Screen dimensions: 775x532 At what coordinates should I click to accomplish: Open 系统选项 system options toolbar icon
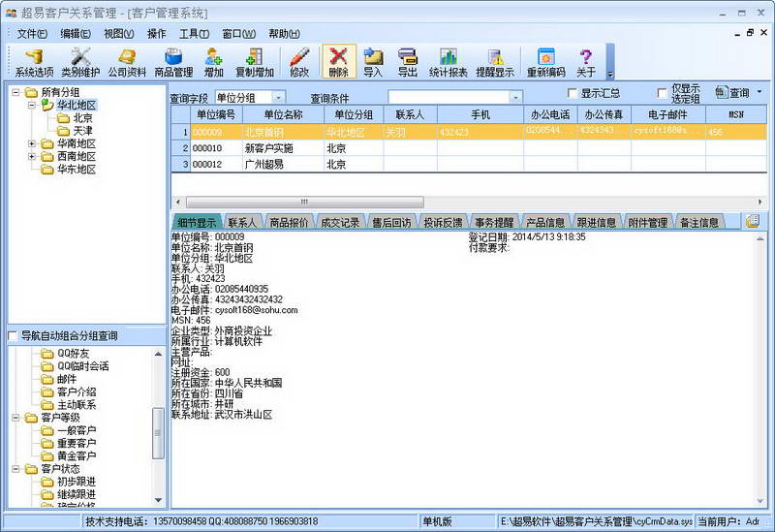pyautogui.click(x=34, y=61)
